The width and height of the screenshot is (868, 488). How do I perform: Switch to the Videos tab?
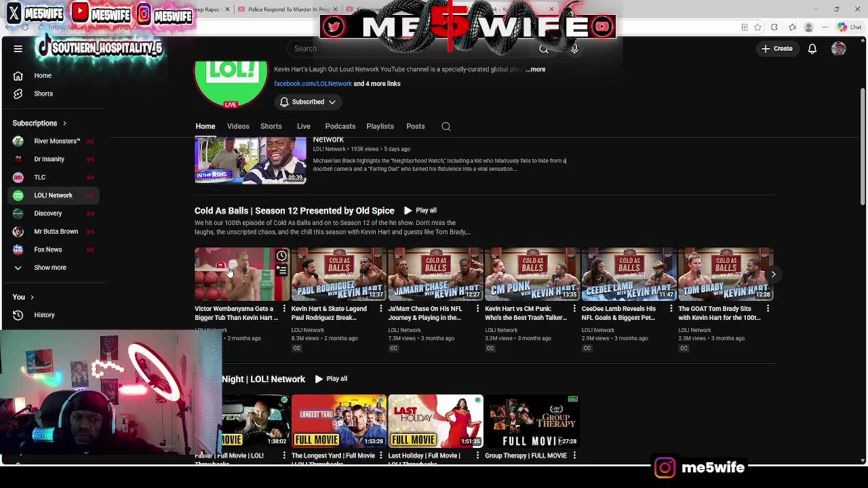pos(238,127)
